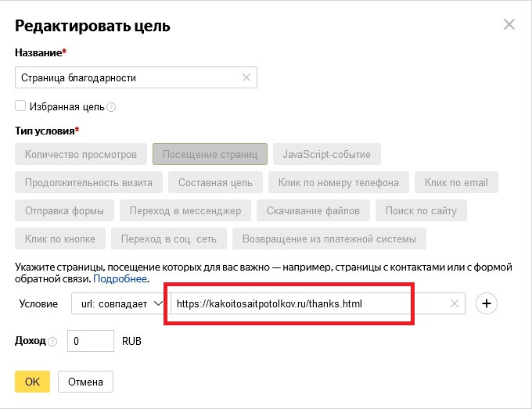The width and height of the screenshot is (532, 409).
Task: Close the edit goal dialog with X
Action: (x=509, y=24)
